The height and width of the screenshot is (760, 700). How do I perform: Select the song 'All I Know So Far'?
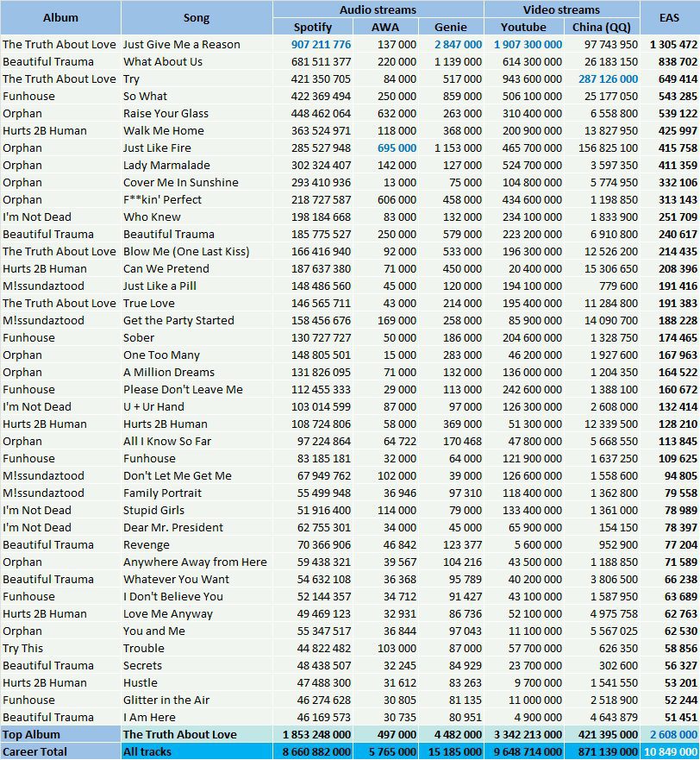click(167, 442)
